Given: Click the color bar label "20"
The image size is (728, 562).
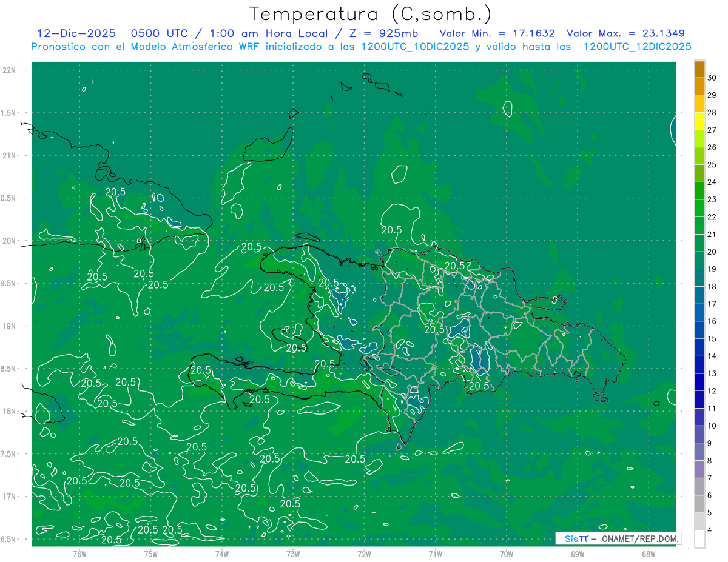Looking at the screenshot, I should tap(712, 252).
